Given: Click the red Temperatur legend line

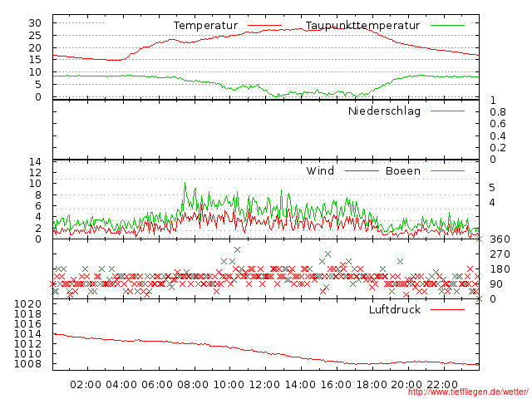Looking at the screenshot, I should (x=264, y=26).
